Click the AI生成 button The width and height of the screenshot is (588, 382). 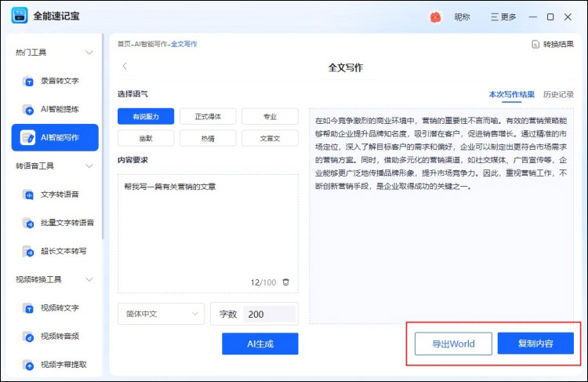[260, 344]
